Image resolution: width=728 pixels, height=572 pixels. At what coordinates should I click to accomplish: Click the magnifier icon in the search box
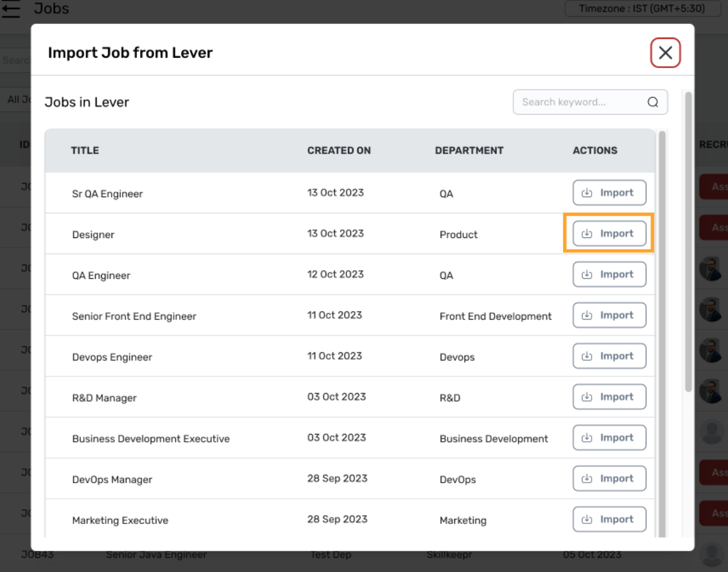653,102
